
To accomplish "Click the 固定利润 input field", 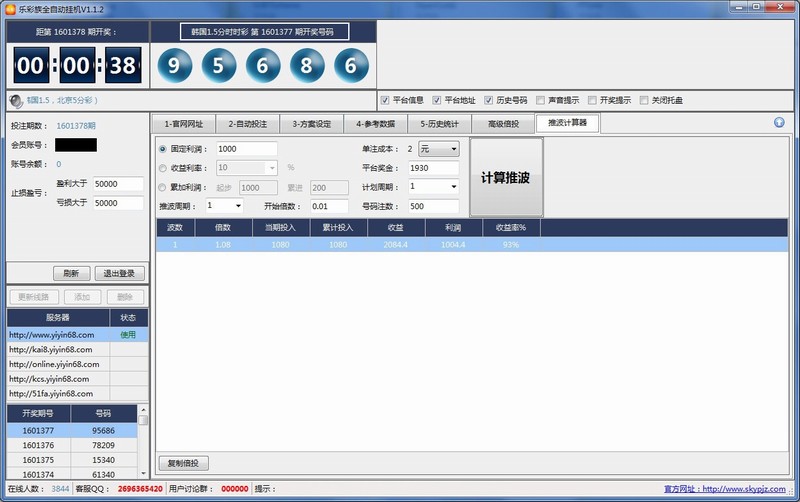I will (246, 149).
